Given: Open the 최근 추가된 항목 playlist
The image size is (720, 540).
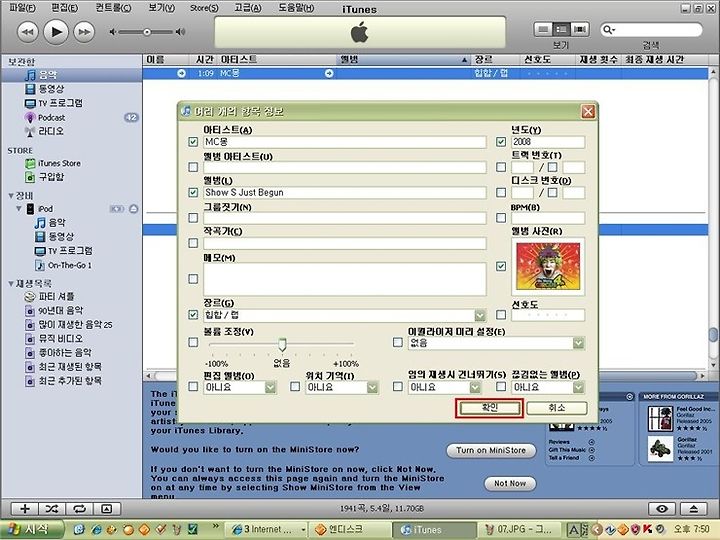Looking at the screenshot, I should tap(63, 381).
